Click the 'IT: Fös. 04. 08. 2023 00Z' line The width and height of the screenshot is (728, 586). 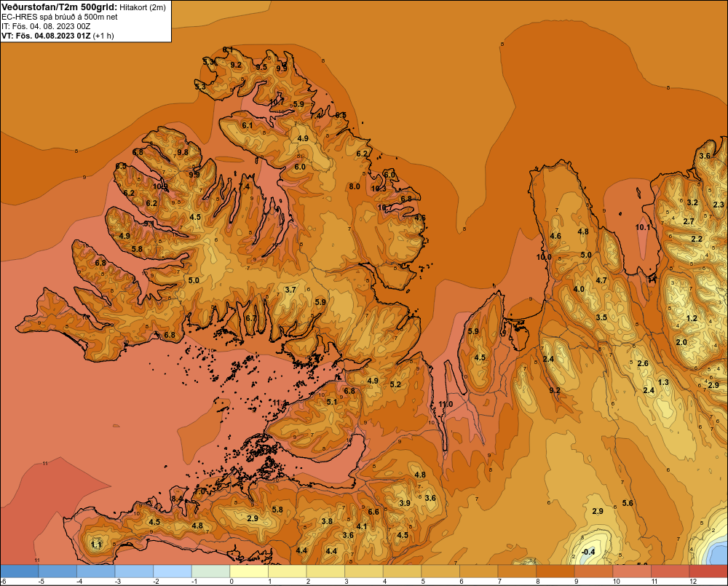click(x=46, y=26)
